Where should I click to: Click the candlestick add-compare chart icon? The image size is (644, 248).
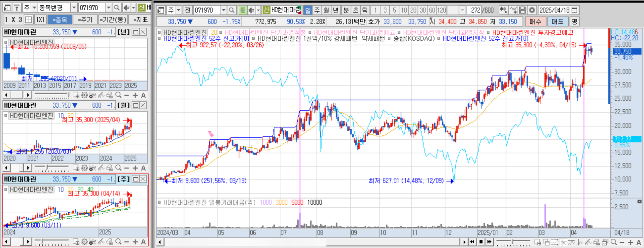pos(503,10)
